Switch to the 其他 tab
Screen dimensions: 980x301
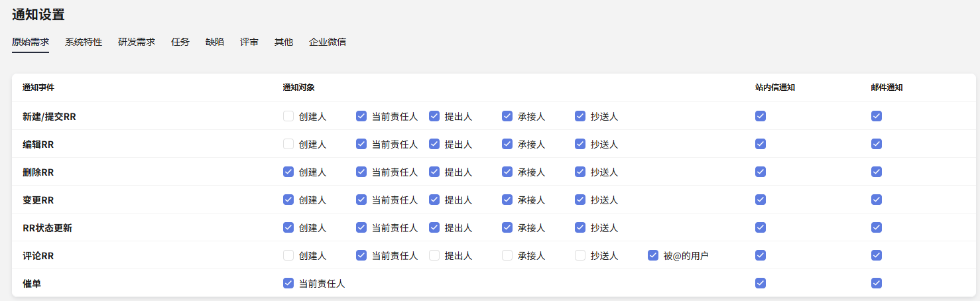284,42
